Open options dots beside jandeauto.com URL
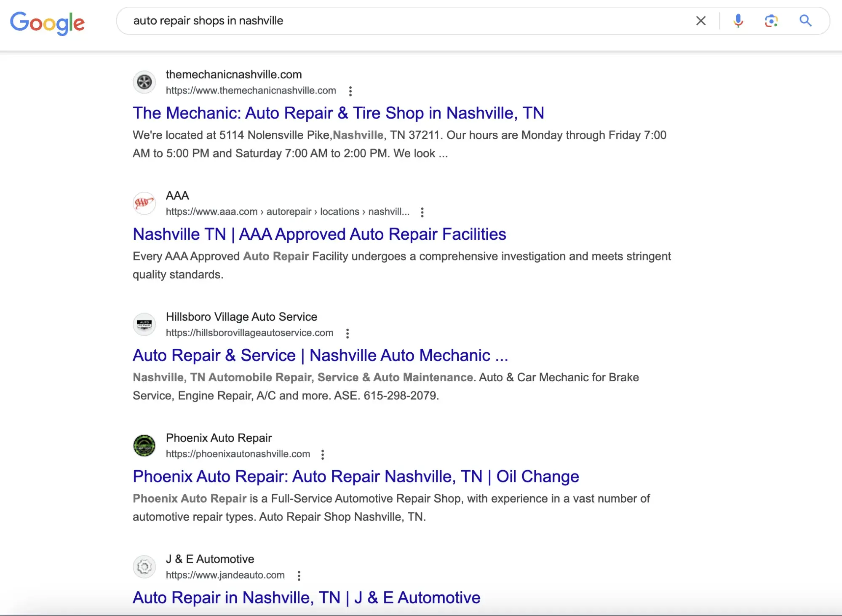The height and width of the screenshot is (616, 842). [x=299, y=576]
